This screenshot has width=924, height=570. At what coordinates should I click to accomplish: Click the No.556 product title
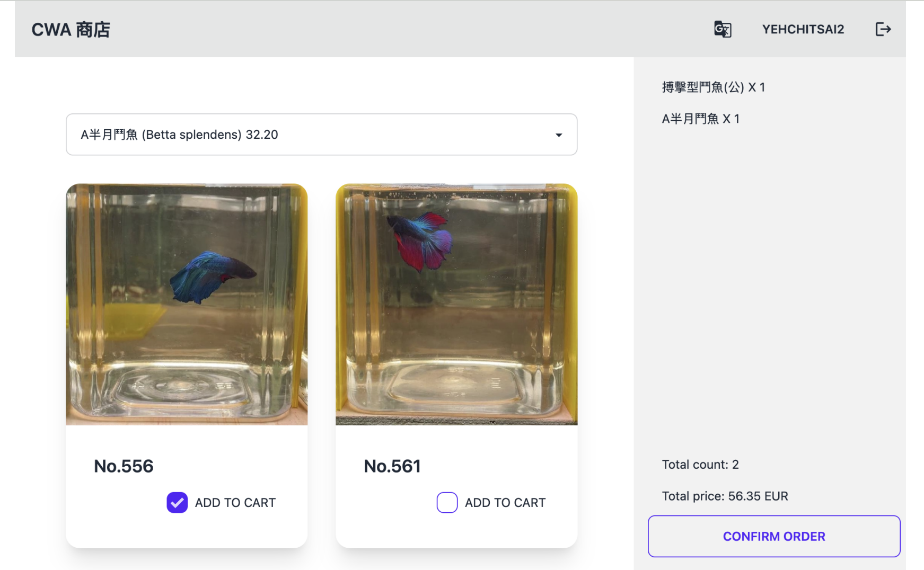124,466
